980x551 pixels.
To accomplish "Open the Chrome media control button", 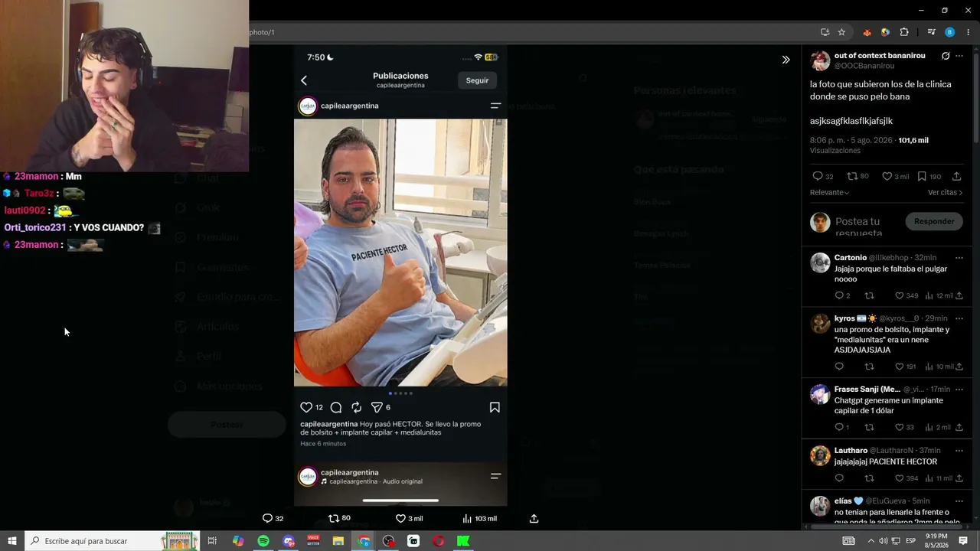I will pyautogui.click(x=931, y=32).
